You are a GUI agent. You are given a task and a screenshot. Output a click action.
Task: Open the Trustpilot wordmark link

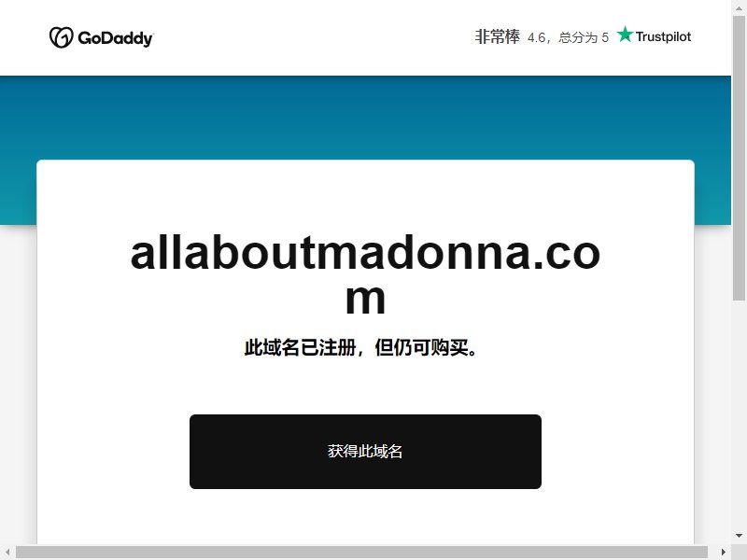click(663, 36)
